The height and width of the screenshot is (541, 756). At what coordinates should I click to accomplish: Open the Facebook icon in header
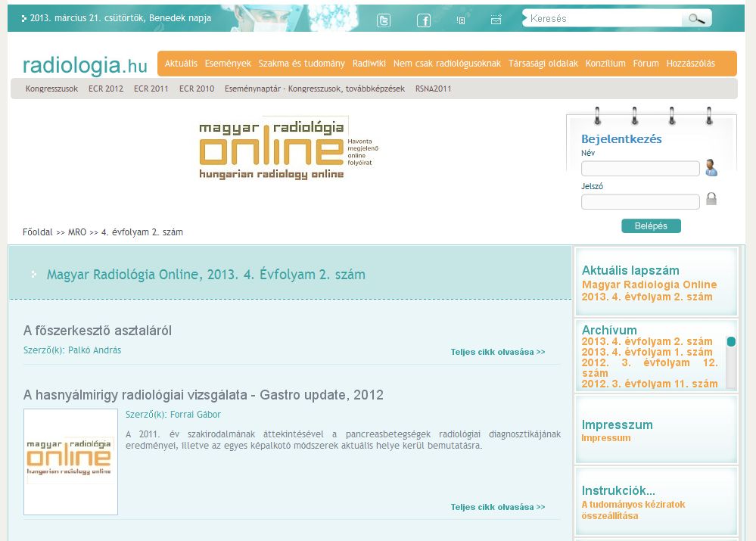[x=424, y=20]
